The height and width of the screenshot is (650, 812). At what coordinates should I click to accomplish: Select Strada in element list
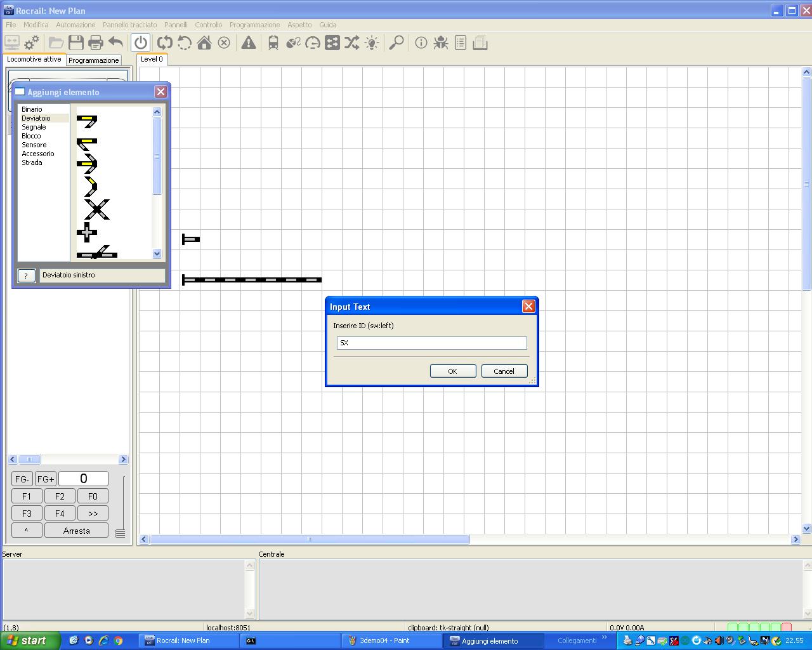[x=32, y=162]
